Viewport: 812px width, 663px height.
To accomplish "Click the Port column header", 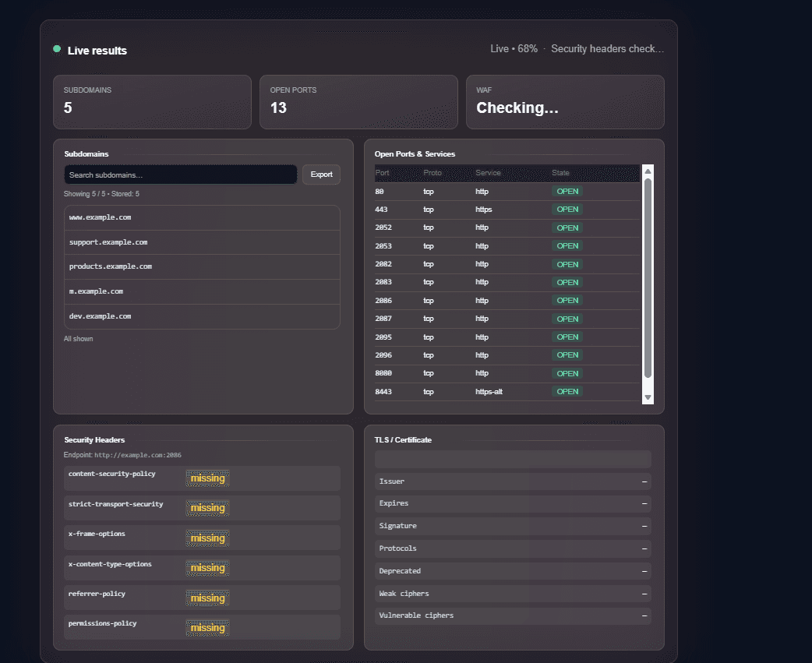I will coord(382,173).
